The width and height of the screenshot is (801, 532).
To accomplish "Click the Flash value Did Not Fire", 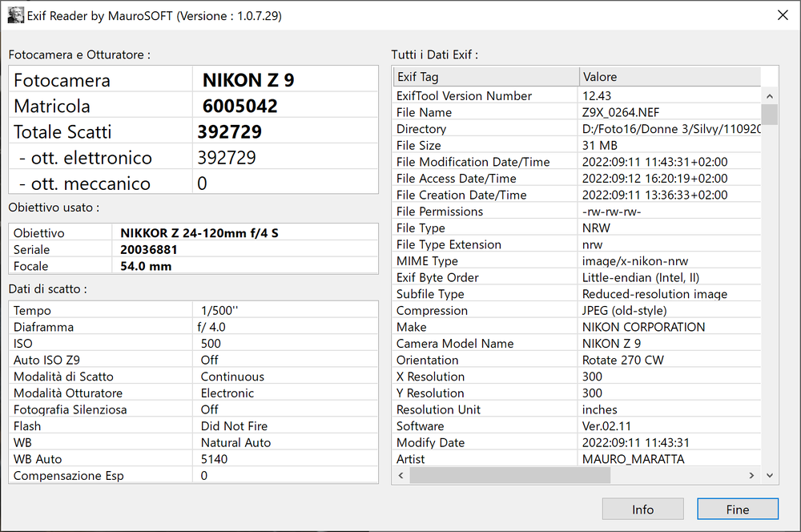I will (x=234, y=426).
